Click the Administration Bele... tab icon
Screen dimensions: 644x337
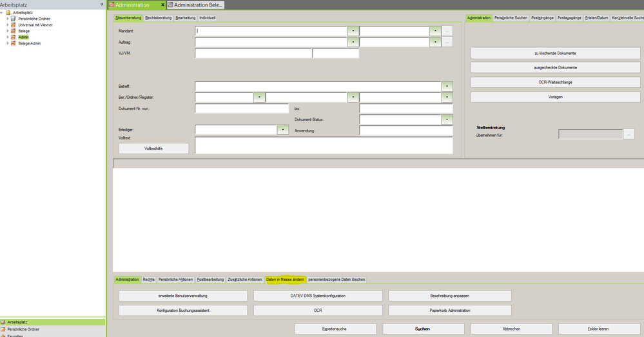coord(170,5)
